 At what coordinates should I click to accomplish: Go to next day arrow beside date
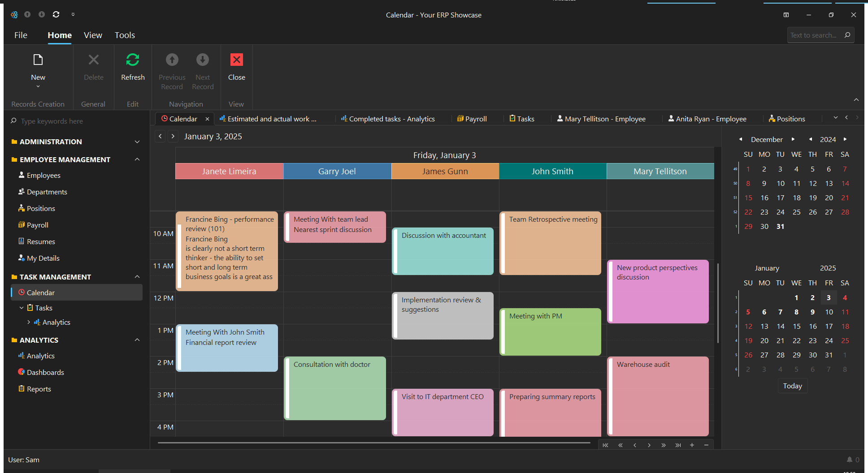[173, 136]
